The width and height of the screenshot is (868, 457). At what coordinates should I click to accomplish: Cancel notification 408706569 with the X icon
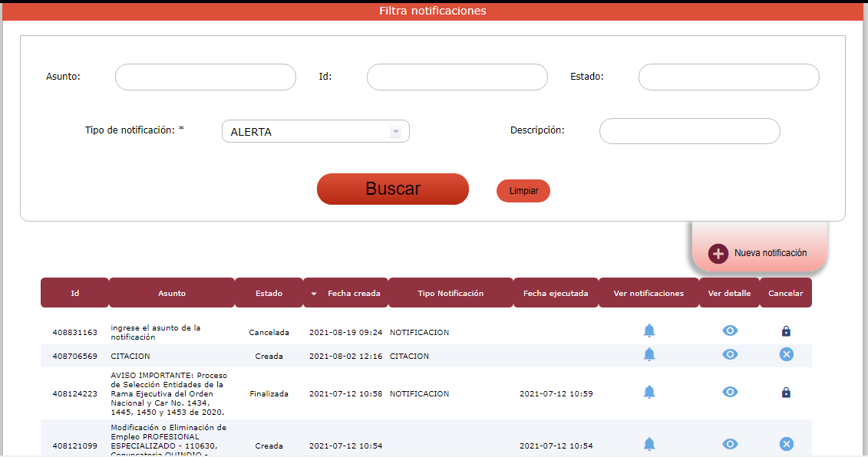pyautogui.click(x=786, y=354)
